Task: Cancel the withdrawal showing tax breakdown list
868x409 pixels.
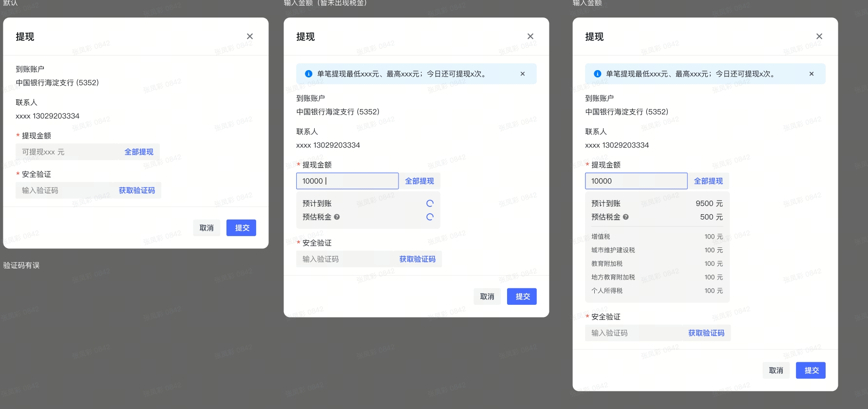Action: 776,371
